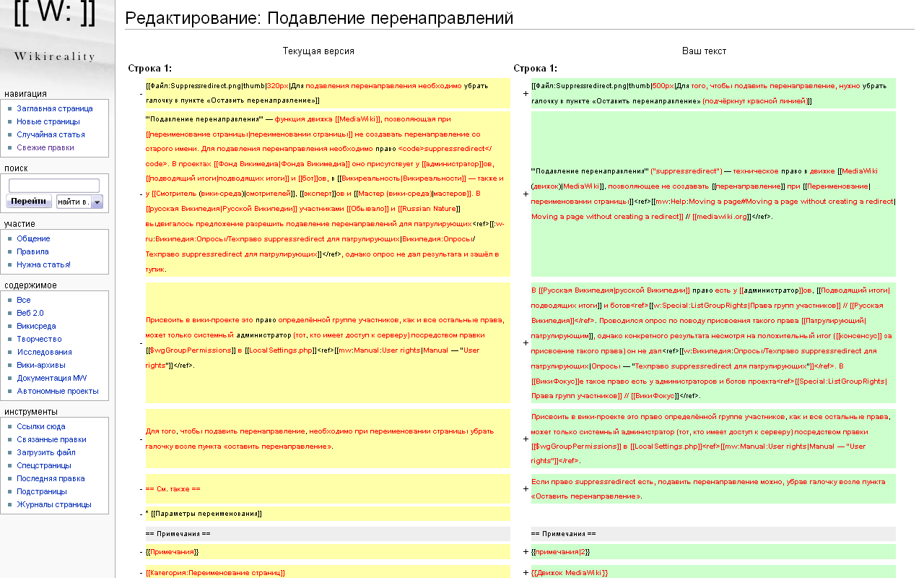
Task: Click the sidebar heading навигация
Action: (25, 93)
